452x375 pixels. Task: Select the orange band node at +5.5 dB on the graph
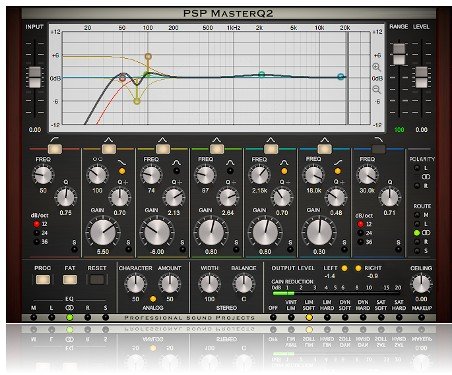(148, 56)
